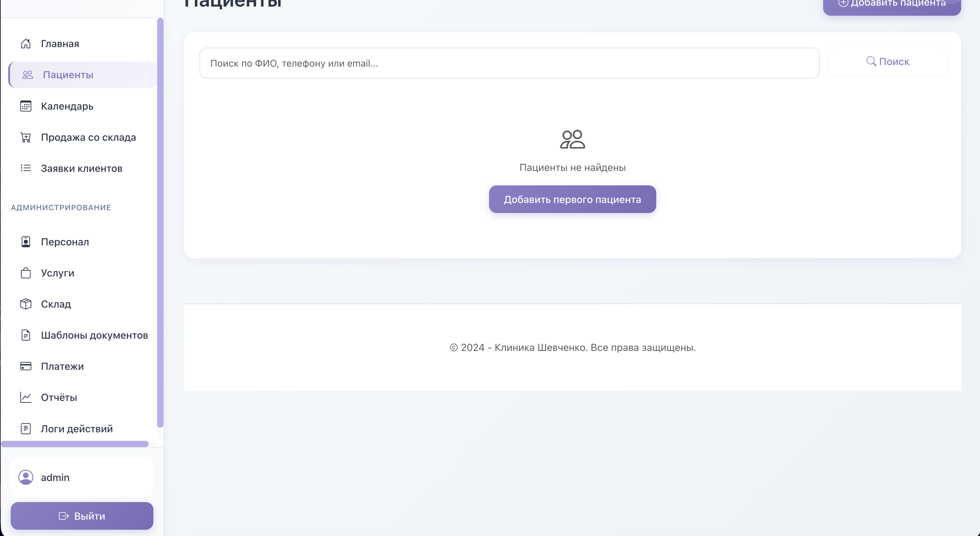Image resolution: width=980 pixels, height=536 pixels.
Task: Open Календарь via the calendar icon
Action: [x=25, y=106]
